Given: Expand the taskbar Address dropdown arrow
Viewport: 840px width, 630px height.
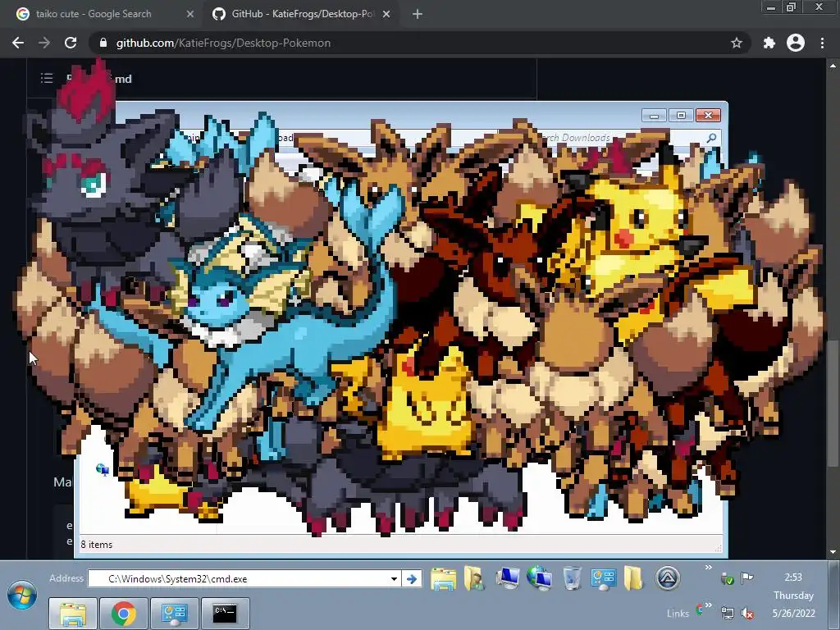Looking at the screenshot, I should coord(395,578).
